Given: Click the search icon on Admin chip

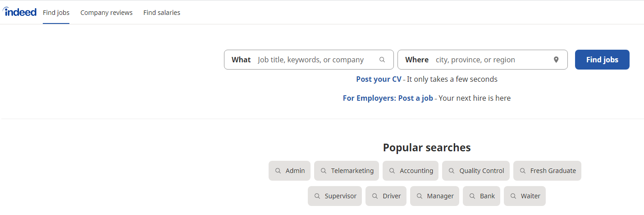Looking at the screenshot, I should 278,171.
